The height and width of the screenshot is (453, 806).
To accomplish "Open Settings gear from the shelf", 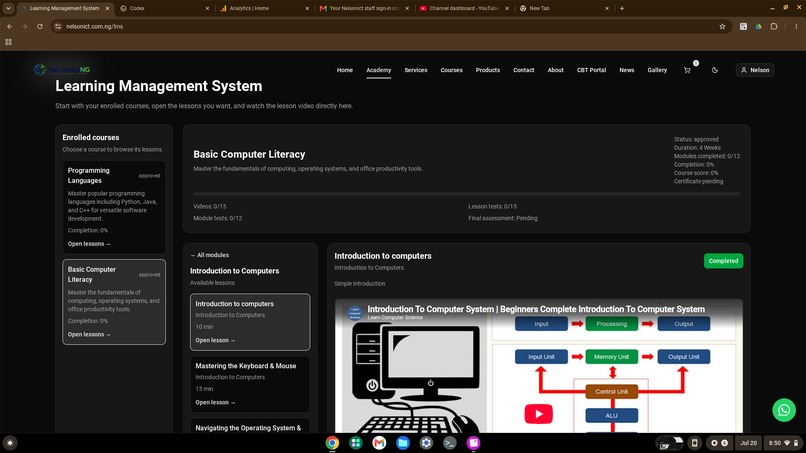I will click(426, 443).
